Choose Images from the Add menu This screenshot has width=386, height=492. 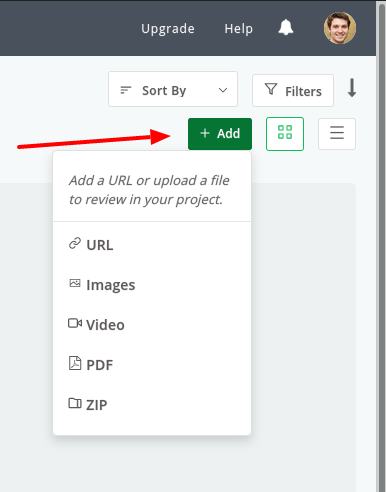pos(152,285)
